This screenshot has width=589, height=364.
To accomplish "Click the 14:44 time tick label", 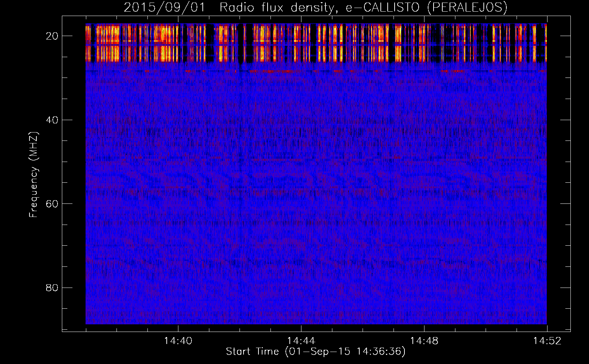I will 301,341.
